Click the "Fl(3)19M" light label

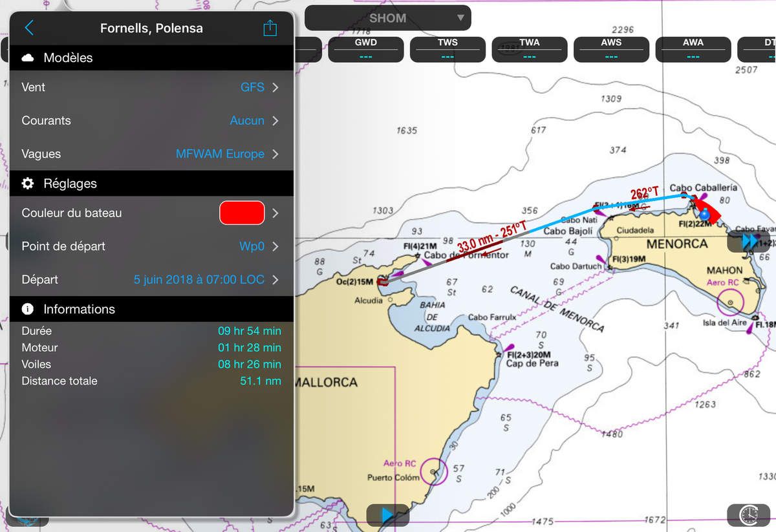tap(629, 260)
